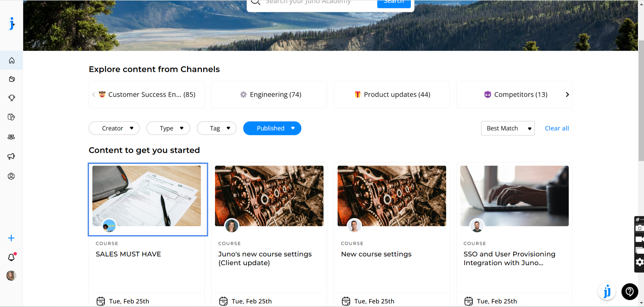Open the Type filter dropdown

click(x=168, y=128)
